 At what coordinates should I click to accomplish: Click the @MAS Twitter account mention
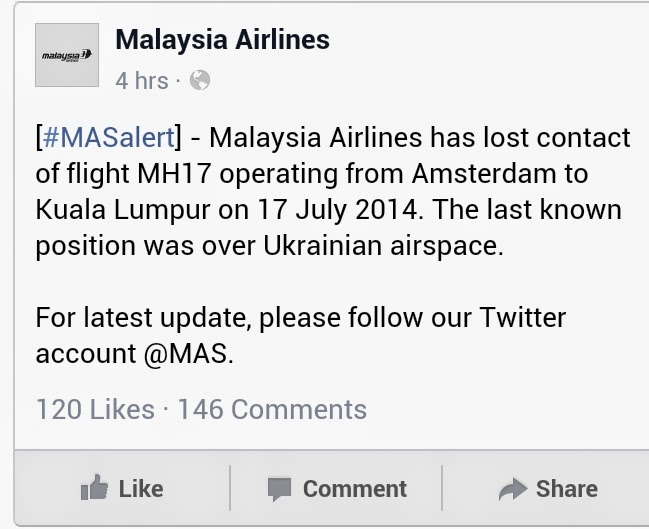[189, 354]
